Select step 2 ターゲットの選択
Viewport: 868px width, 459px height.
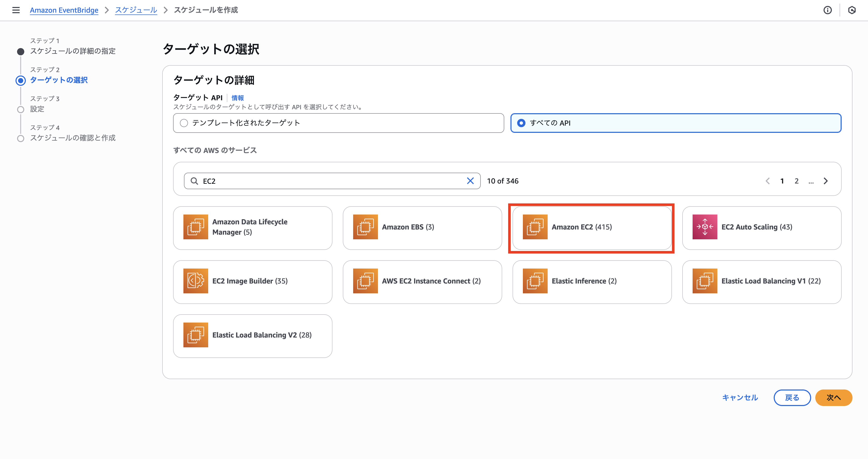coord(59,80)
